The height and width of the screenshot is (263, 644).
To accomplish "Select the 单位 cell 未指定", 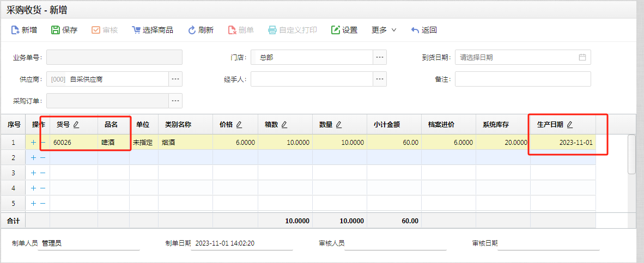I will coord(144,142).
